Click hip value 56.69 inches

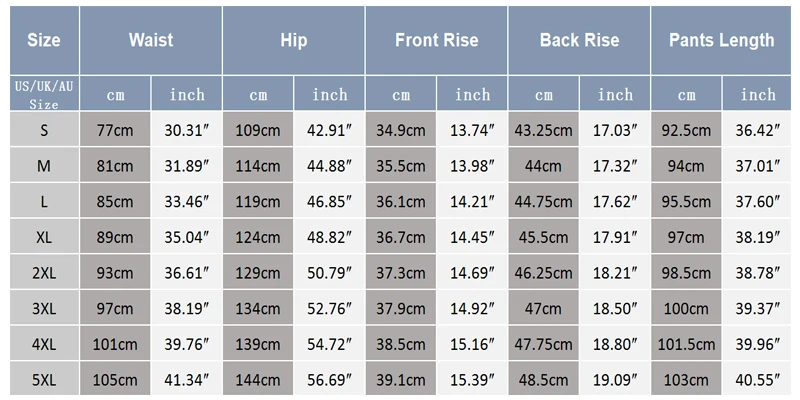(329, 380)
